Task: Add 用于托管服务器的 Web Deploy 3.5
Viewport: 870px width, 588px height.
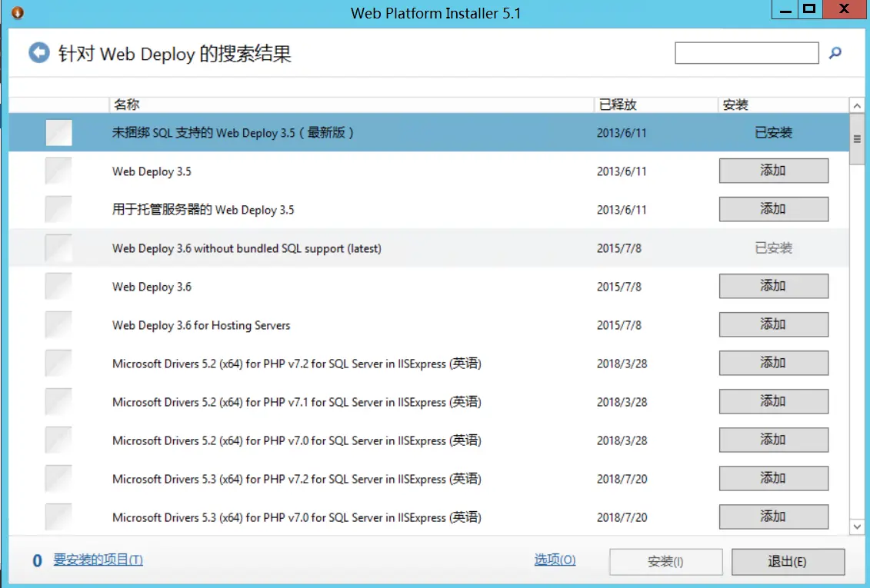Action: [773, 209]
